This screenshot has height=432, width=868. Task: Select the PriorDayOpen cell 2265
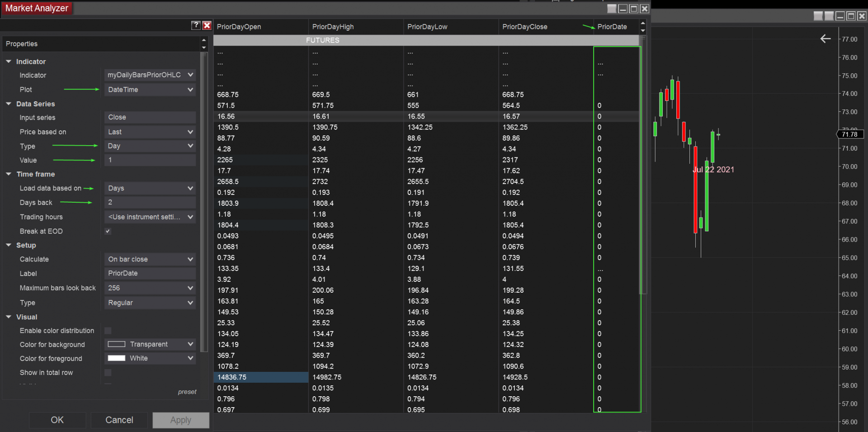[261, 160]
